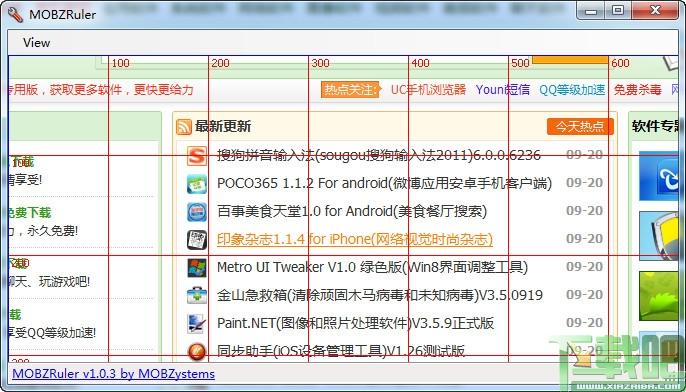Viewport: 686px width, 392px height.
Task: Click the 享受QQ等级加速! text
Action: click(52, 333)
